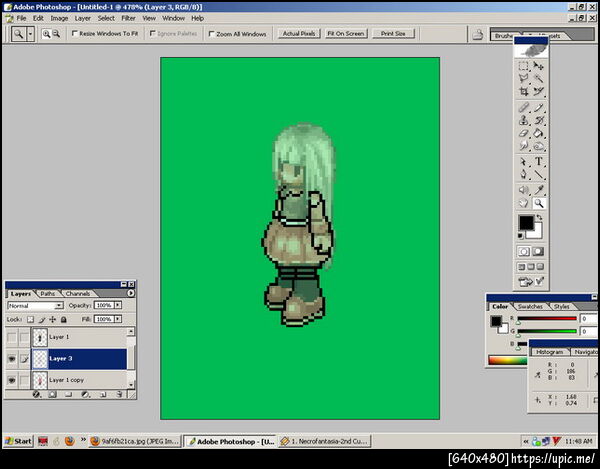
Task: Select the Paint Bucket tool
Action: 538,134
